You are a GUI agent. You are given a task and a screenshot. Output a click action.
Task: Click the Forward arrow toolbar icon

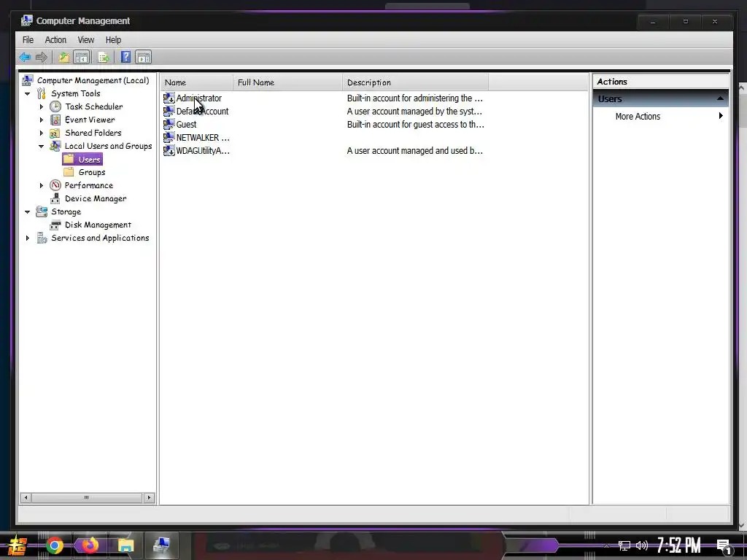[42, 58]
